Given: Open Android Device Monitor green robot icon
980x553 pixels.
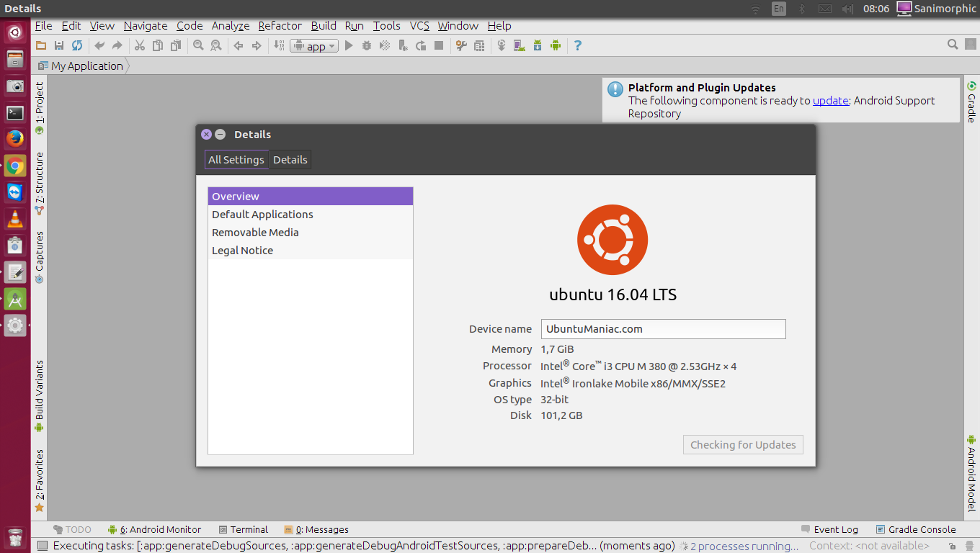Looking at the screenshot, I should tap(555, 45).
